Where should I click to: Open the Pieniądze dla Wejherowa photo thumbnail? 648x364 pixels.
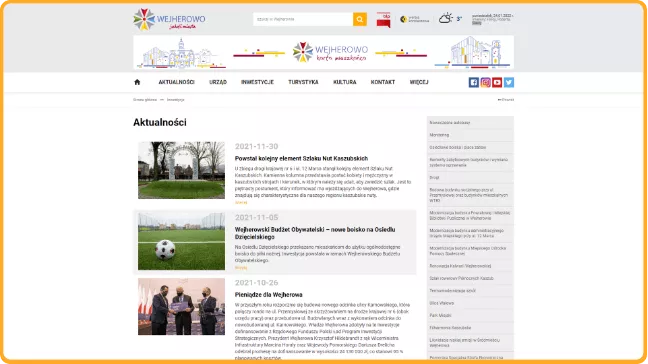click(181, 306)
